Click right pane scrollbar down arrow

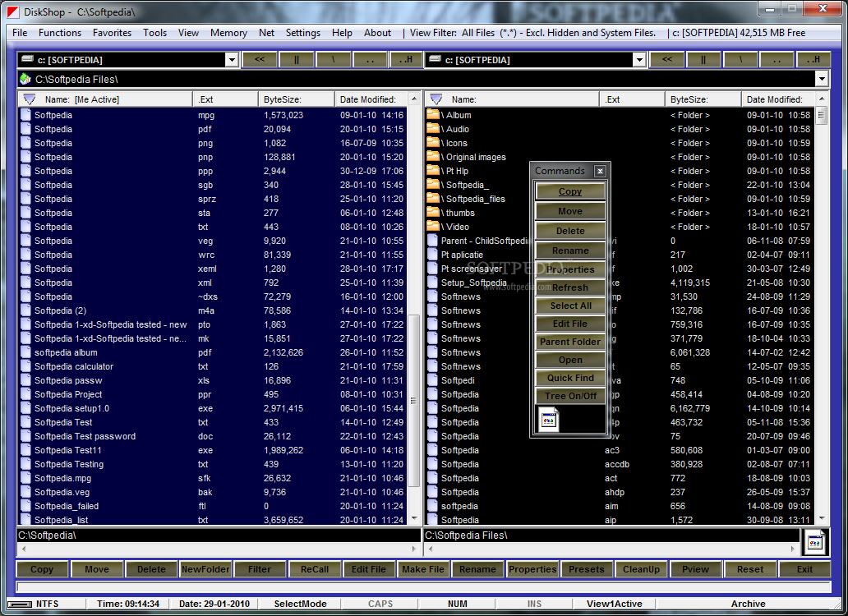pos(822,518)
